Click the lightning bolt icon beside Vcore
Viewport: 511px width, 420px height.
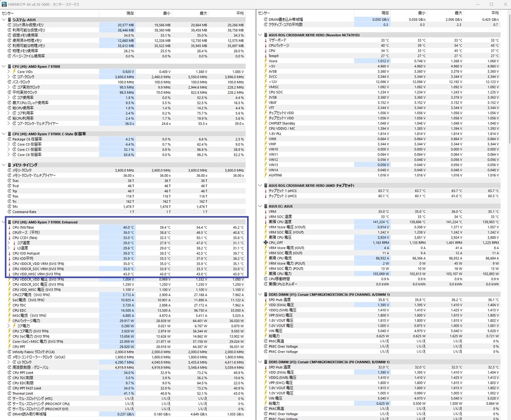pos(266,61)
